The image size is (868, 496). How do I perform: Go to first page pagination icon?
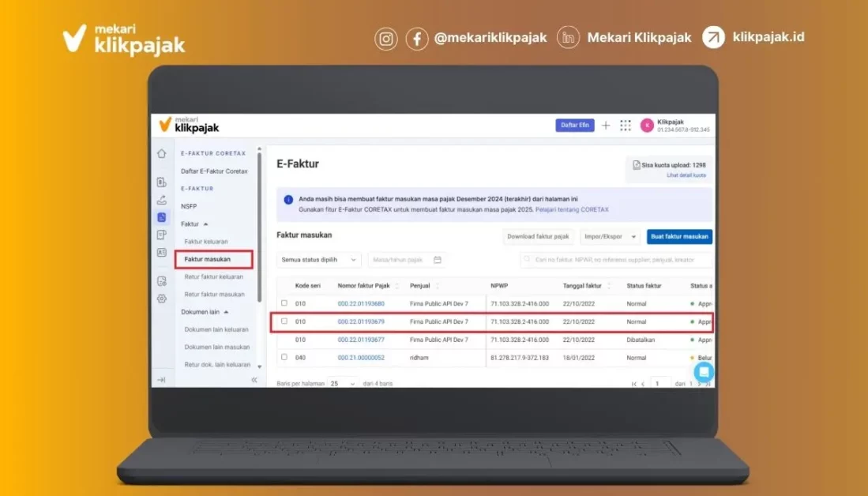[x=634, y=384]
